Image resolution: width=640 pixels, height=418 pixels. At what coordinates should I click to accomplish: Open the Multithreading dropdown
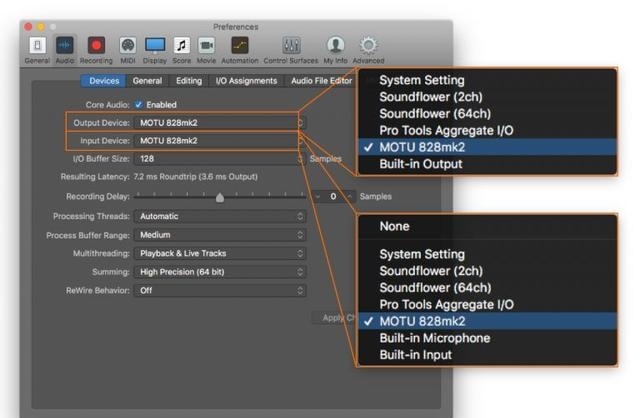click(220, 253)
